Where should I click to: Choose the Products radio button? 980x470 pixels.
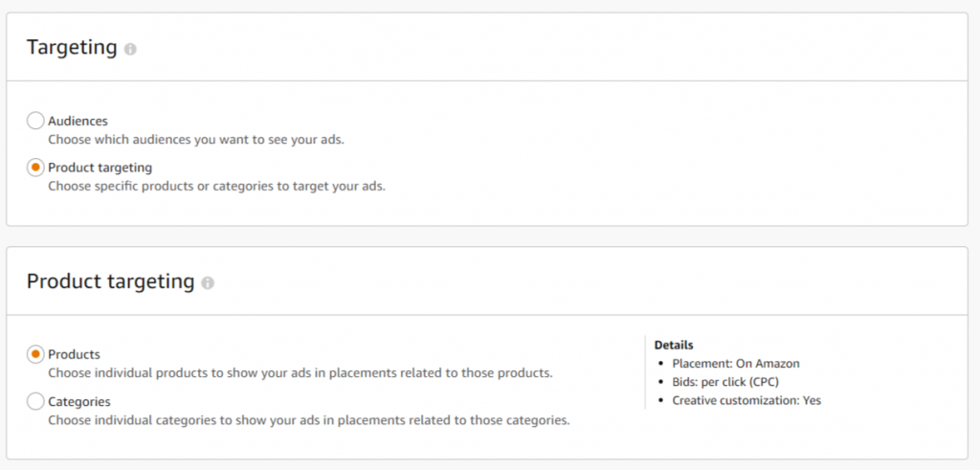[35, 354]
